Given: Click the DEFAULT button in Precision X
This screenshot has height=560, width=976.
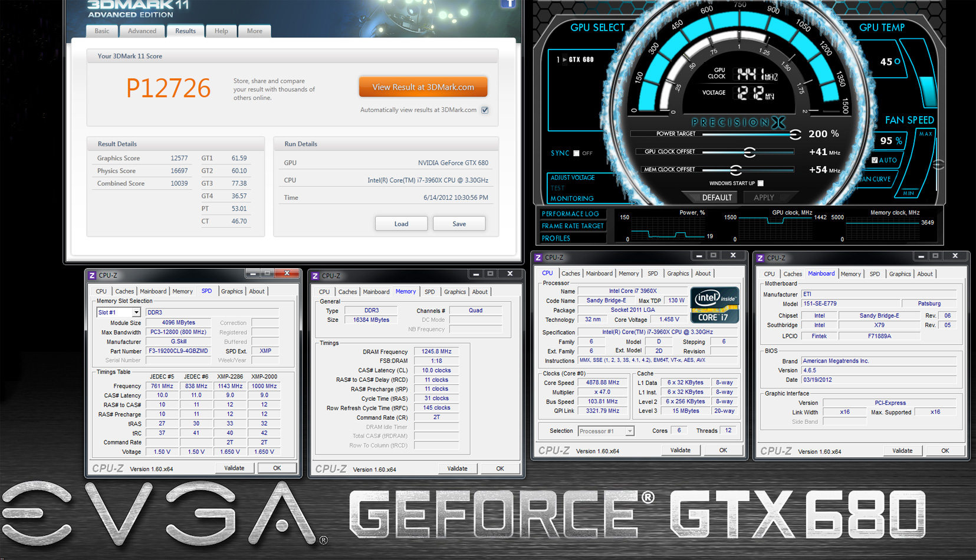Looking at the screenshot, I should coord(717,197).
